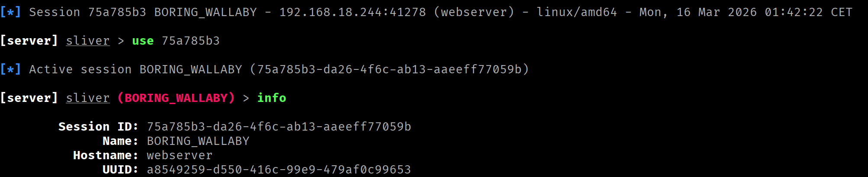Screen dimensions: 868x177
Task: Click the blue [*] marker before Active session
Action: 10,69
